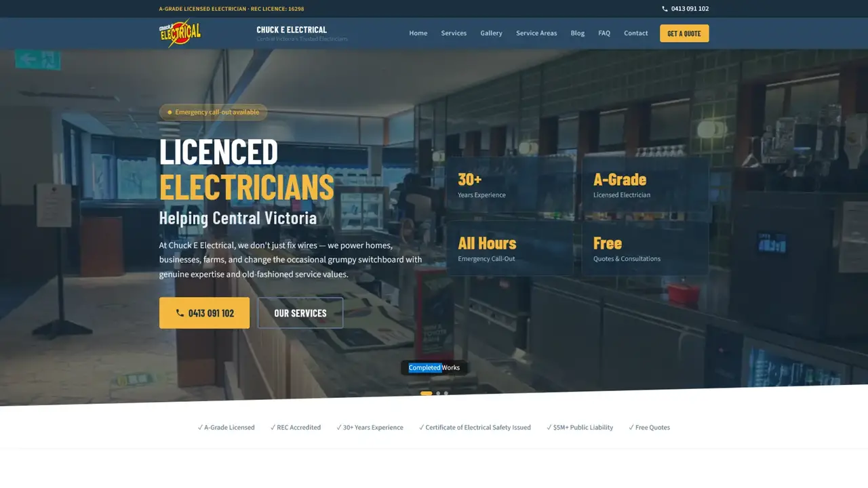
Task: Click the OUR SERVICES button
Action: (x=300, y=313)
